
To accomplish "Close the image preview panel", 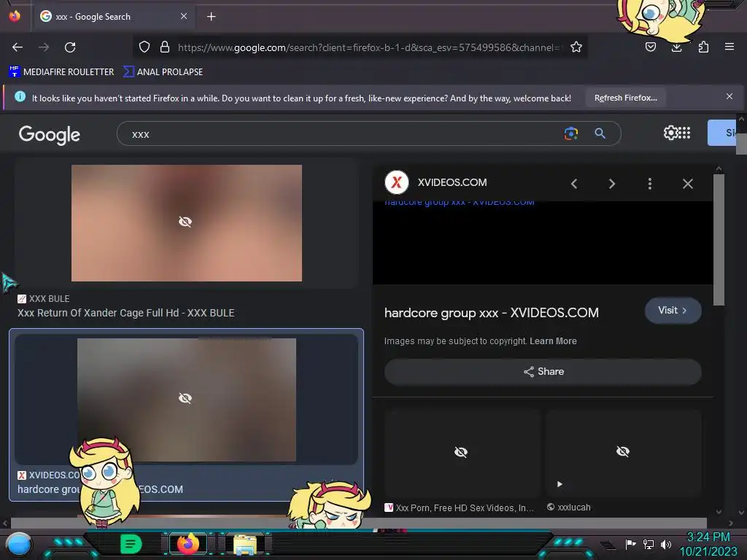I will tap(687, 184).
